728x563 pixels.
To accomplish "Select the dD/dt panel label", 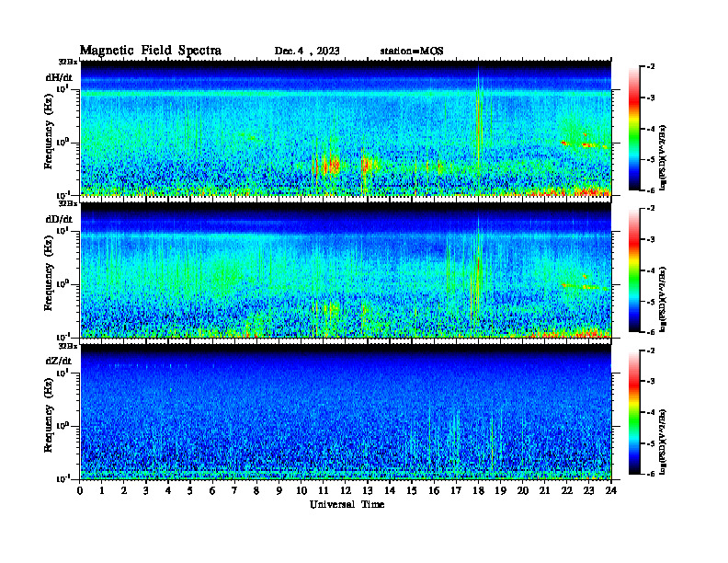I will (59, 219).
